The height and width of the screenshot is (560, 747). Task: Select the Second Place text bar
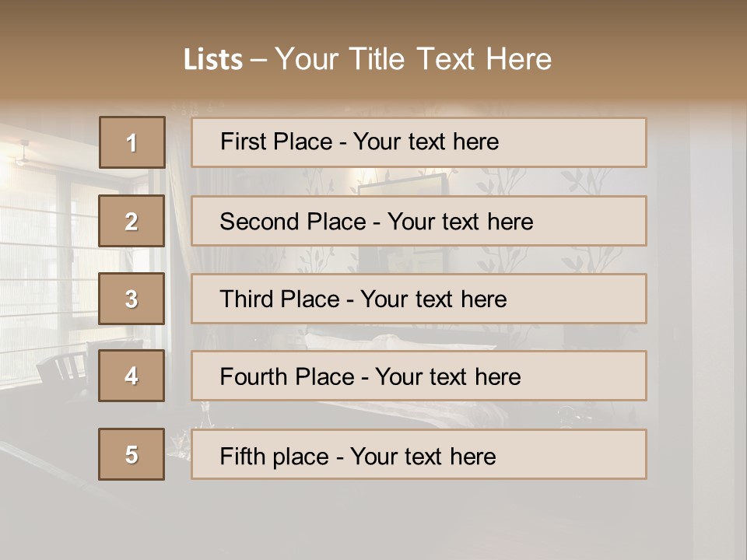point(419,221)
